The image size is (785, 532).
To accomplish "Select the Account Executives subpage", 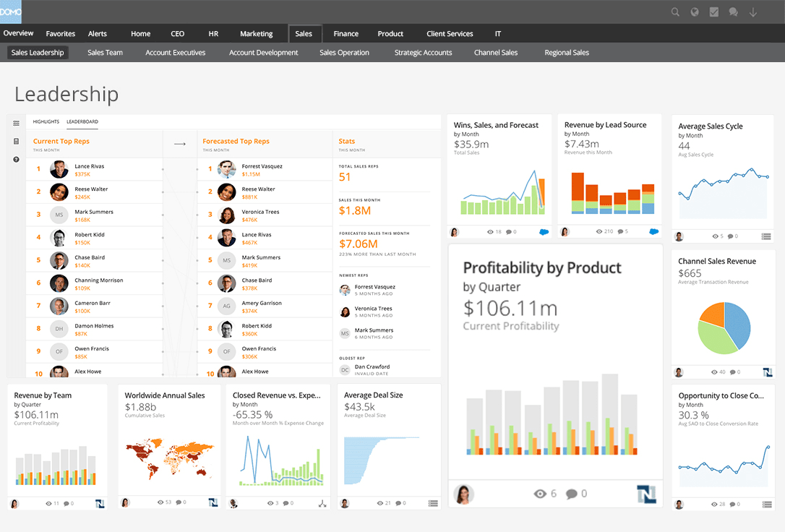I will coord(175,53).
